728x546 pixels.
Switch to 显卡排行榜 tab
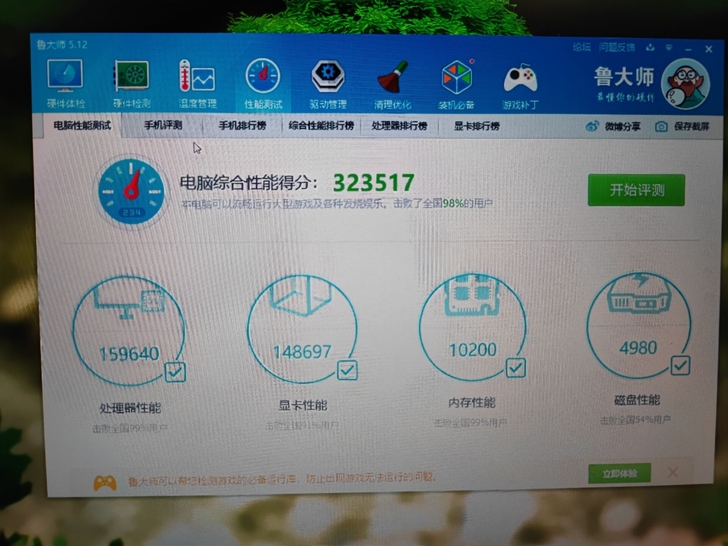click(x=476, y=126)
